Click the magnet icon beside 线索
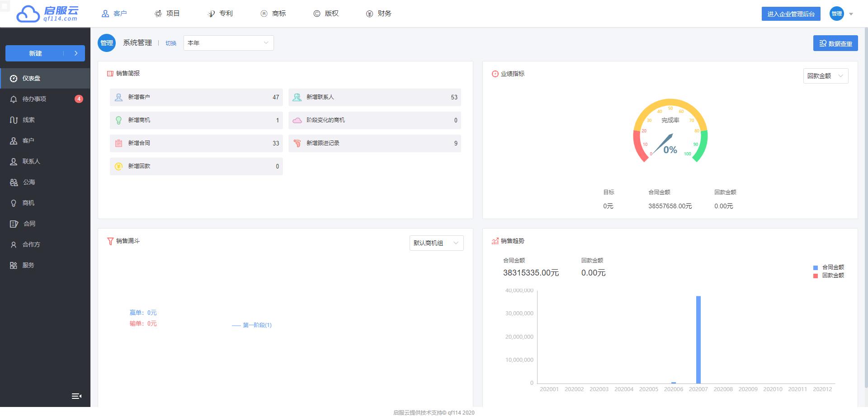Screen dimensions: 868x416 coord(14,120)
